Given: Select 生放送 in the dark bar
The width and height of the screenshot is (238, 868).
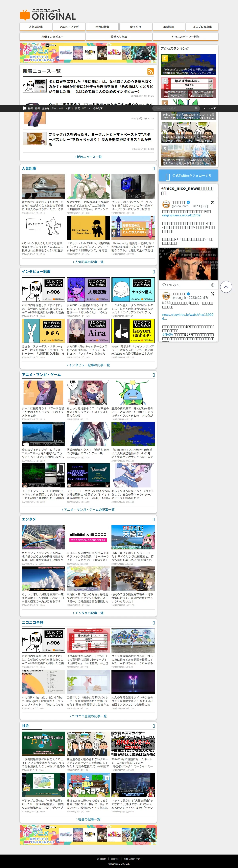Looking at the screenshot, I should (x=46, y=108).
